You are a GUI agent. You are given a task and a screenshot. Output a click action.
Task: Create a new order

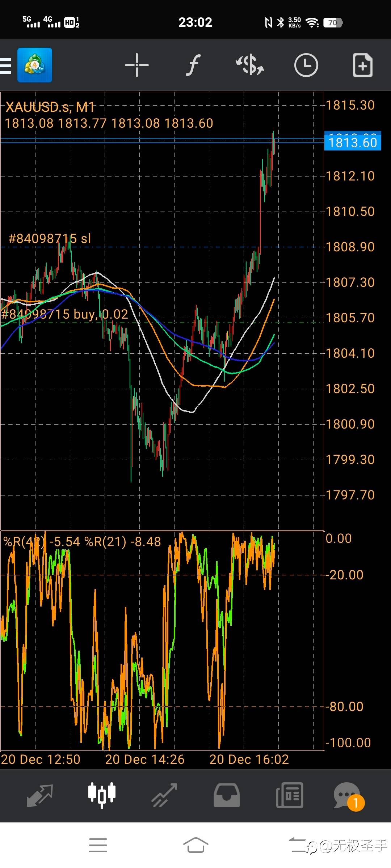(363, 65)
